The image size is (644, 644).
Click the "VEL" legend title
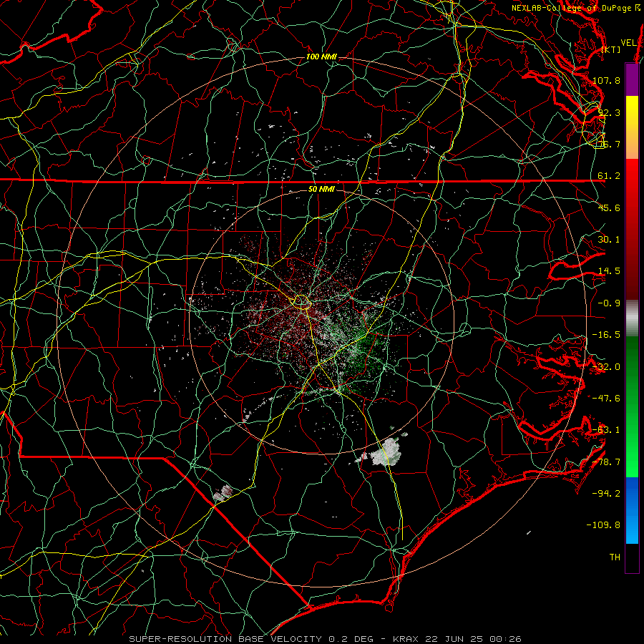tap(628, 43)
